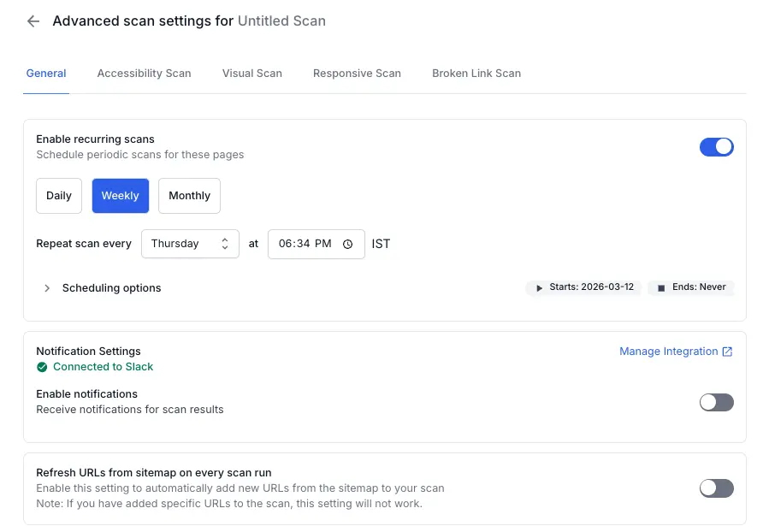Expand the Scheduling options chevron
769x532 pixels.
[47, 288]
